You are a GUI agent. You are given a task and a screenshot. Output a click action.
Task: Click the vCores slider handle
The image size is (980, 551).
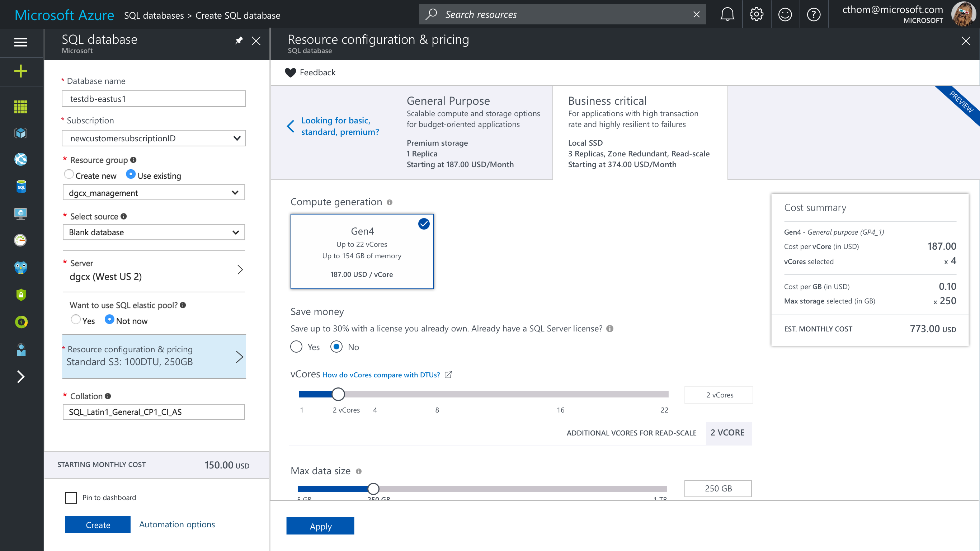click(x=338, y=394)
